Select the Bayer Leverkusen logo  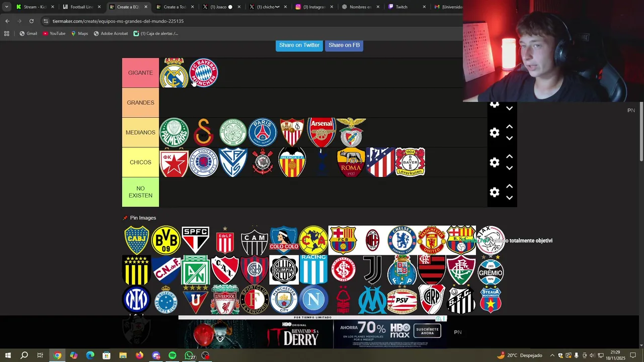410,162
